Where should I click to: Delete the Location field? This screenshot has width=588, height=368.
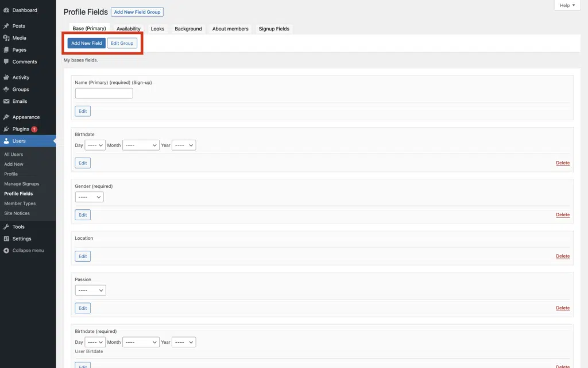[563, 256]
